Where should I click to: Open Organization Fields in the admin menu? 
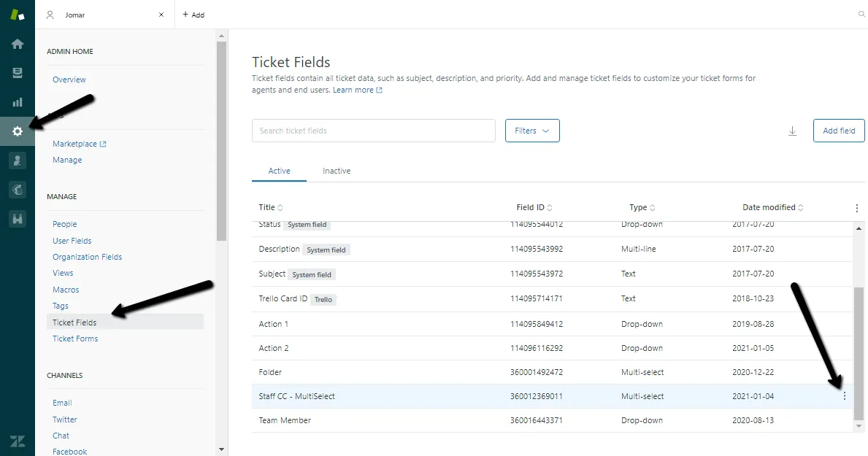point(87,257)
